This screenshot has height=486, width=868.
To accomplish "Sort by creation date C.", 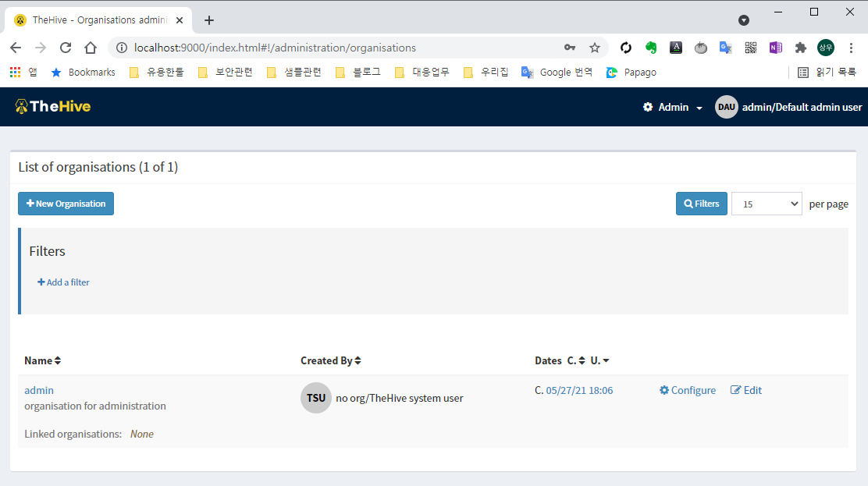I will tap(576, 361).
